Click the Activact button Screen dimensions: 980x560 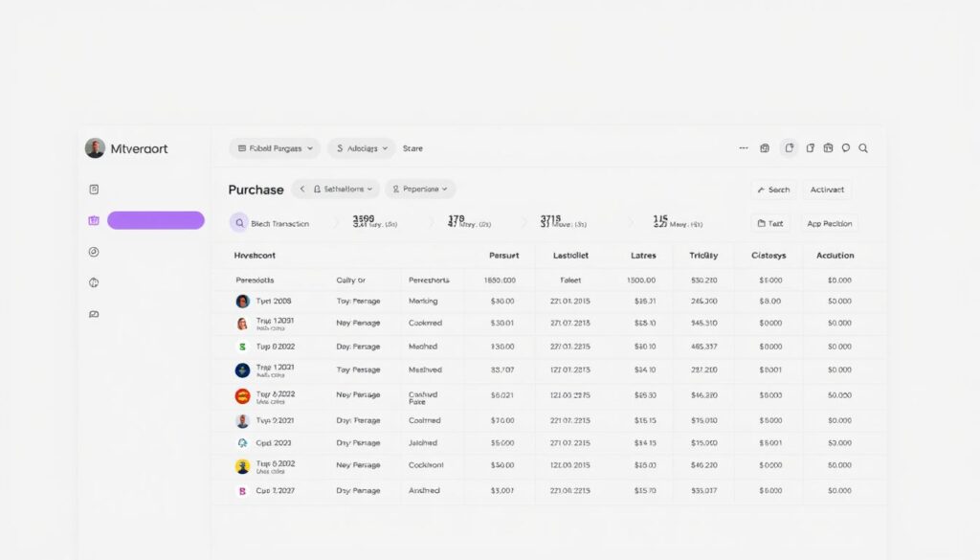pyautogui.click(x=827, y=190)
